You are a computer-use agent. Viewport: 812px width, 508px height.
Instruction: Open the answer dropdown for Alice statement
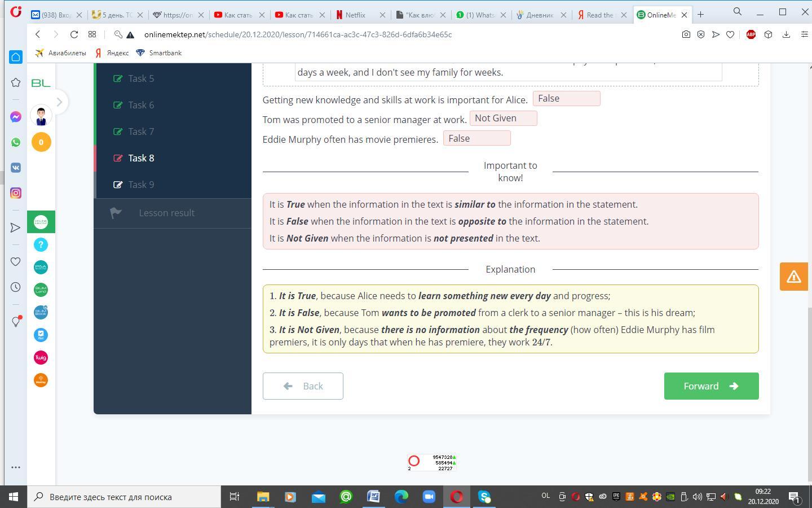click(x=566, y=99)
